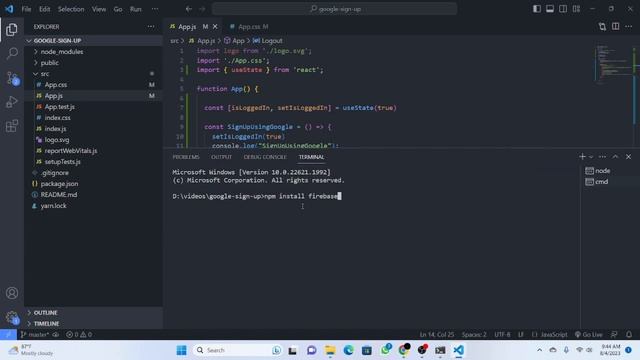The width and height of the screenshot is (640, 360).
Task: Go back with the navigation arrow
Action: coord(189,9)
